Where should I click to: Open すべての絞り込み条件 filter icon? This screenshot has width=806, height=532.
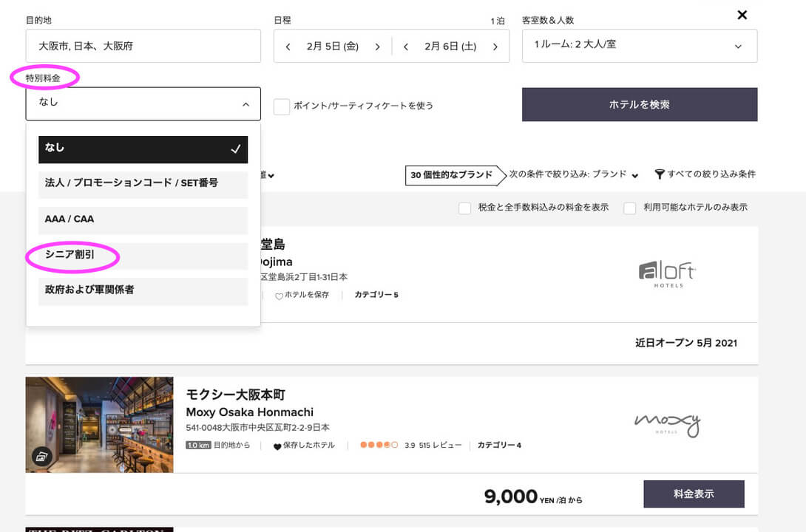point(660,174)
